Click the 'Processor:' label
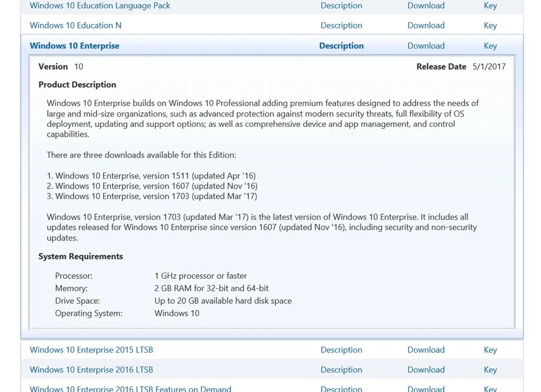 point(74,276)
